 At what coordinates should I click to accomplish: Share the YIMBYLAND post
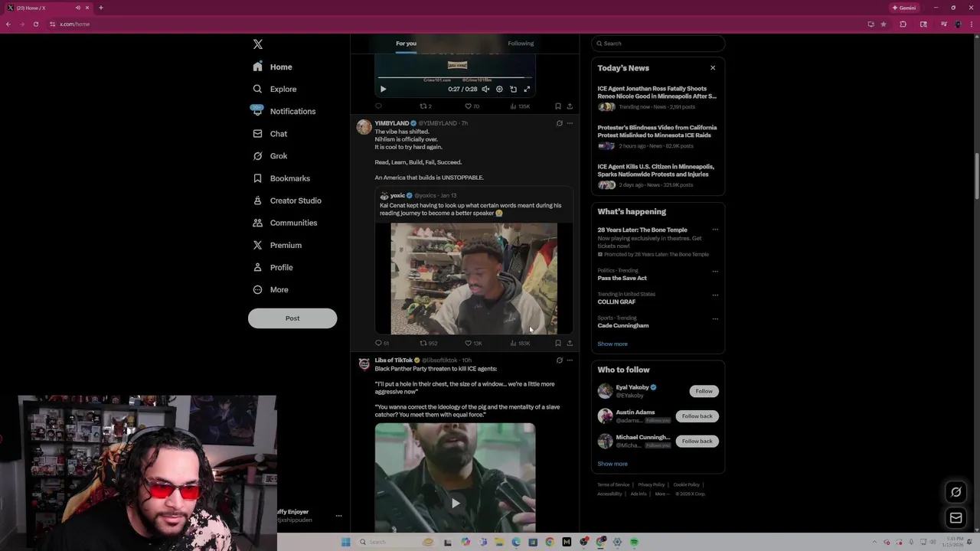[570, 344]
